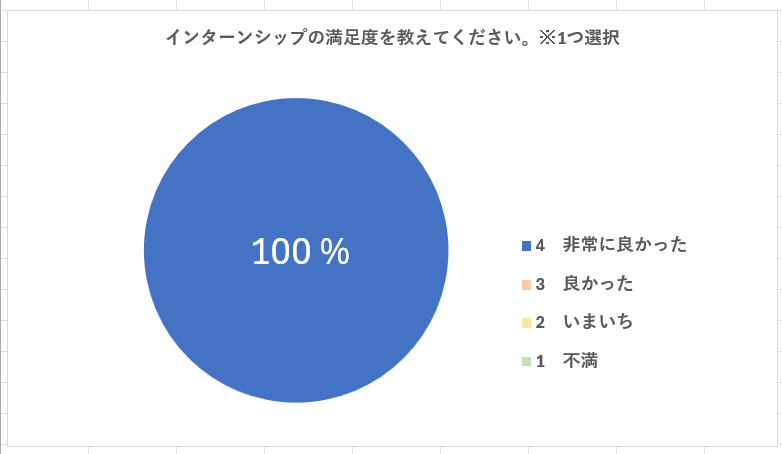Click the word インターンシップ in the title
Image resolution: width=782 pixels, height=454 pixels.
click(x=236, y=37)
